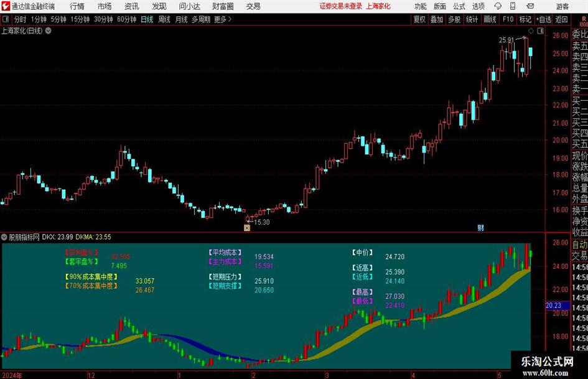Open the 财富圈 menu

(x=223, y=6)
